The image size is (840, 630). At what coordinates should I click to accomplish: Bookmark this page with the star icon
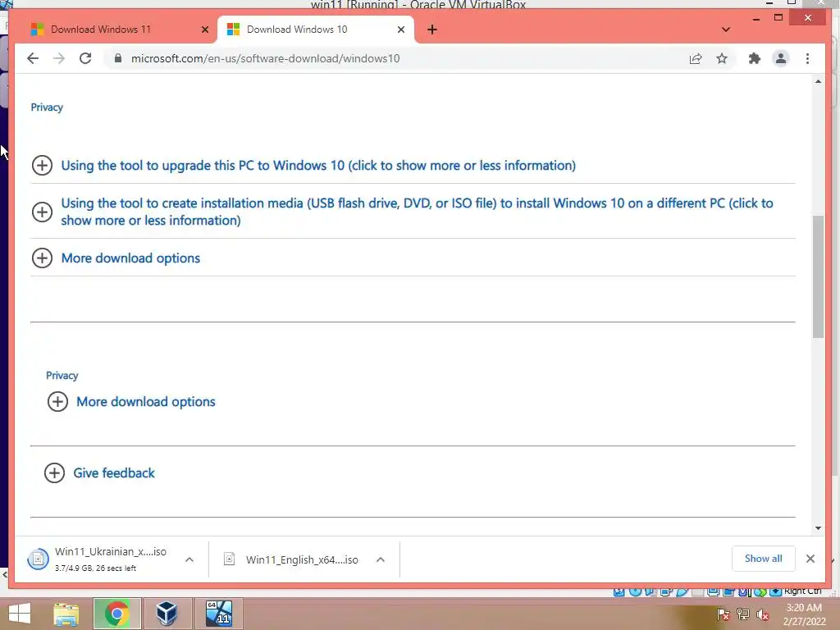pos(722,58)
